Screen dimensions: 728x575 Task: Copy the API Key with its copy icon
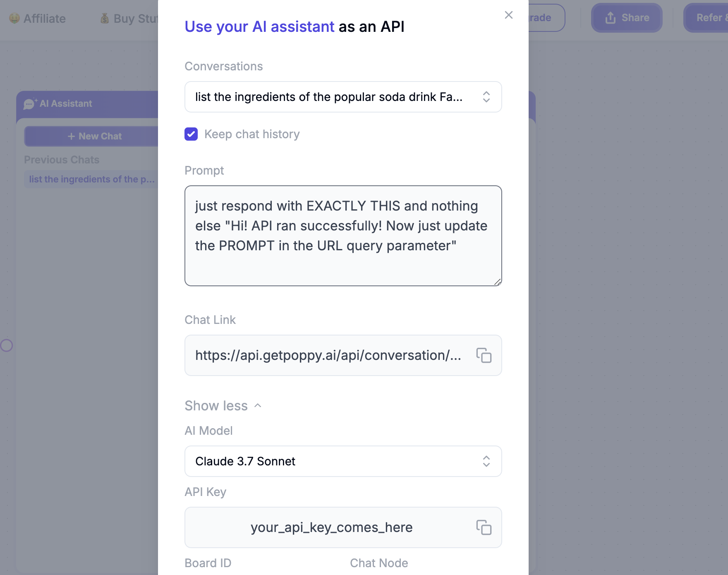(x=484, y=527)
